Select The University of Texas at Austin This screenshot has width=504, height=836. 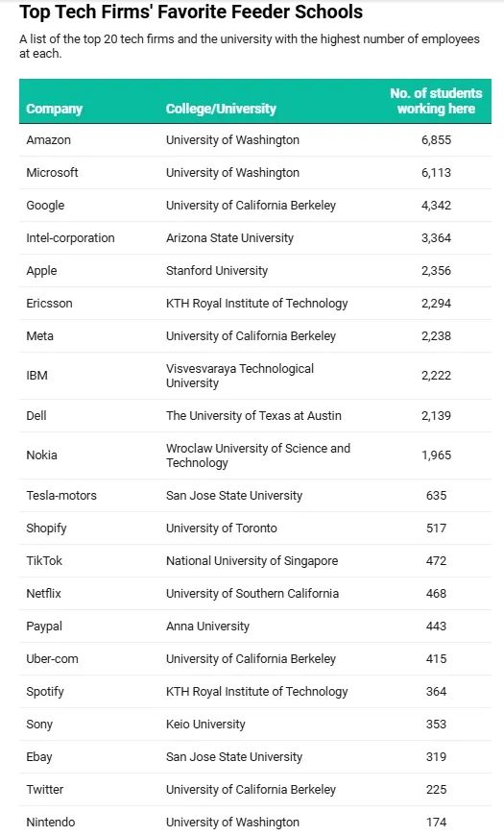coord(253,415)
